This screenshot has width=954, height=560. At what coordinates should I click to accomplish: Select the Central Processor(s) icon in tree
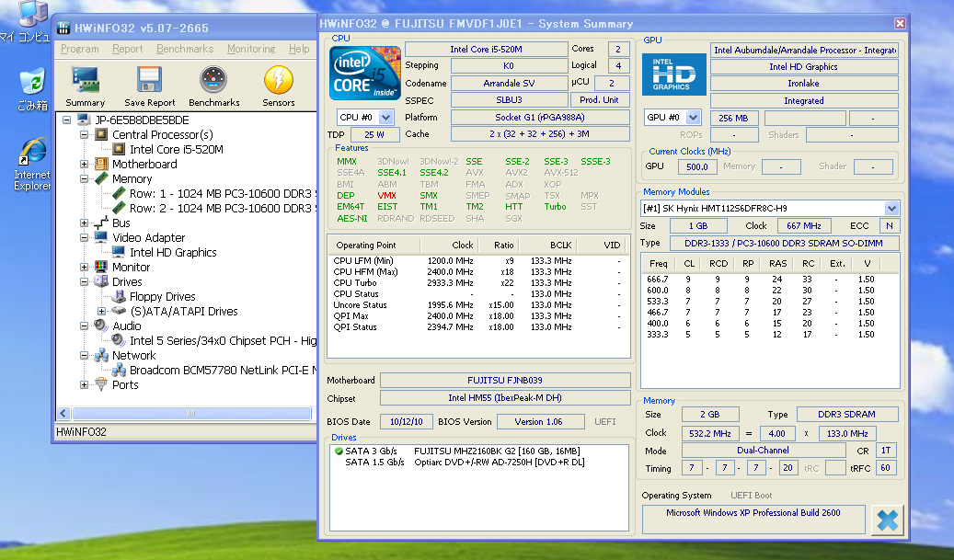(x=103, y=134)
